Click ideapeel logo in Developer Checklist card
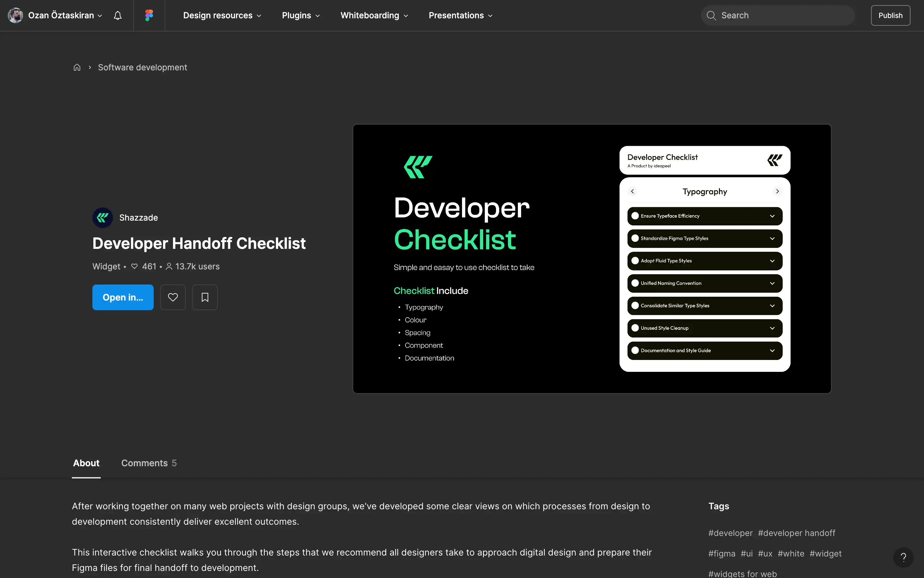 coord(775,160)
